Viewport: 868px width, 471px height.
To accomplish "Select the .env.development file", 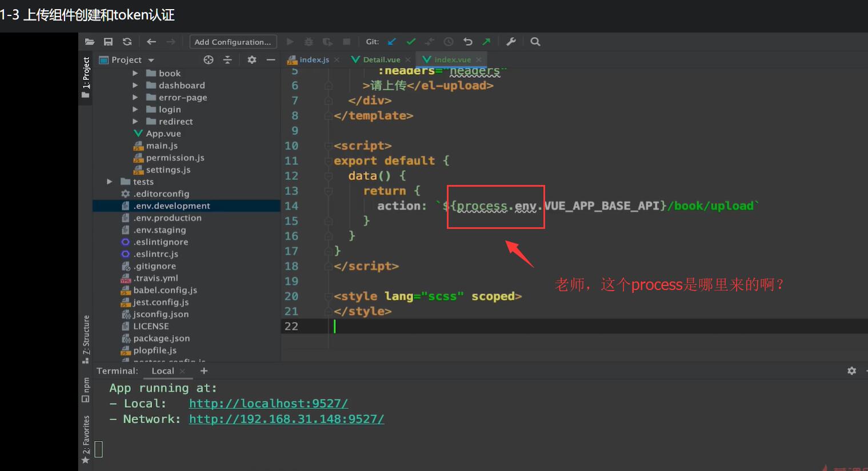I will 171,206.
